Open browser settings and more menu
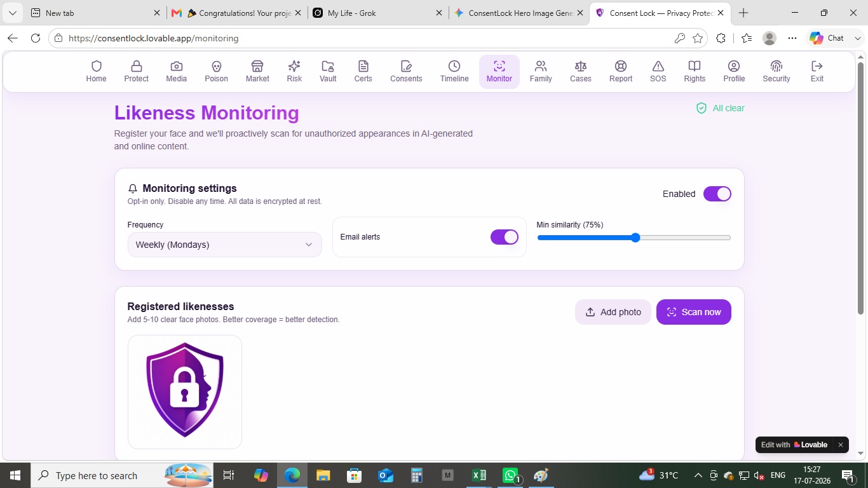868x488 pixels. [x=792, y=38]
